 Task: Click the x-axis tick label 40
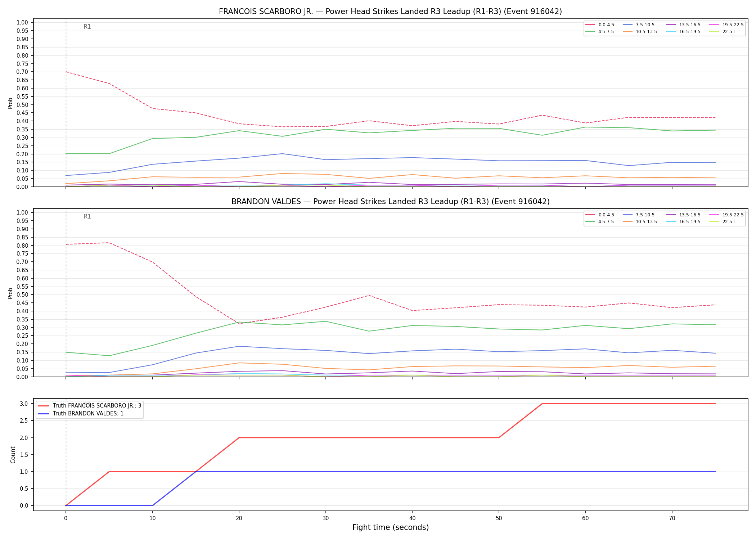pos(412,518)
